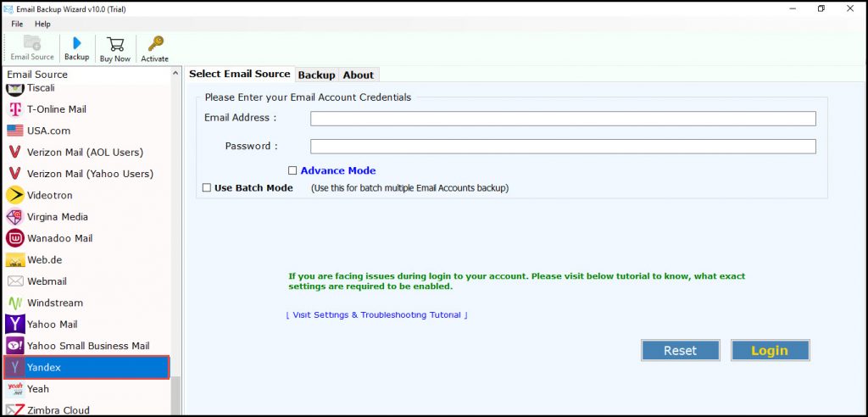The width and height of the screenshot is (868, 417).
Task: Select T-Online Mail in source list
Action: pos(56,109)
